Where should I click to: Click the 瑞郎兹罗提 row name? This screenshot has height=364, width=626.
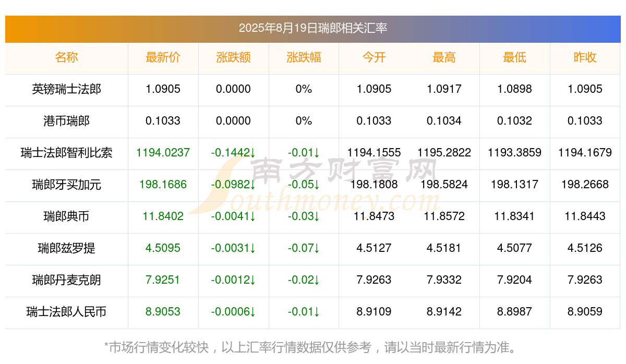[x=66, y=248]
